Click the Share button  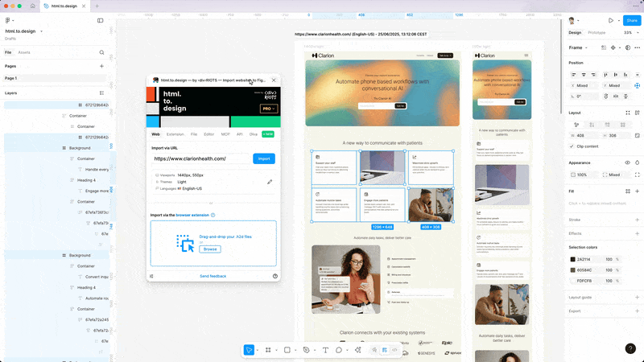(632, 21)
